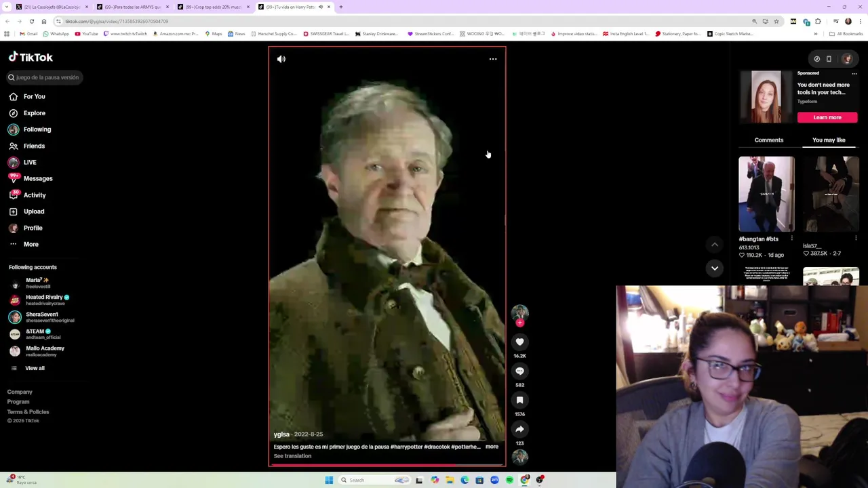The width and height of the screenshot is (868, 488).
Task: Open the yglsa creator name
Action: pos(281,434)
